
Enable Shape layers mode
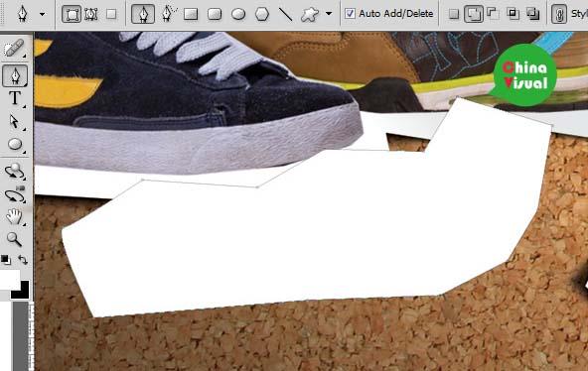point(72,14)
